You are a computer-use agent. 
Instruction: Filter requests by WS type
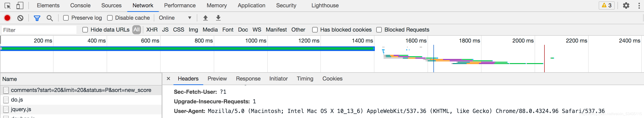(x=257, y=30)
